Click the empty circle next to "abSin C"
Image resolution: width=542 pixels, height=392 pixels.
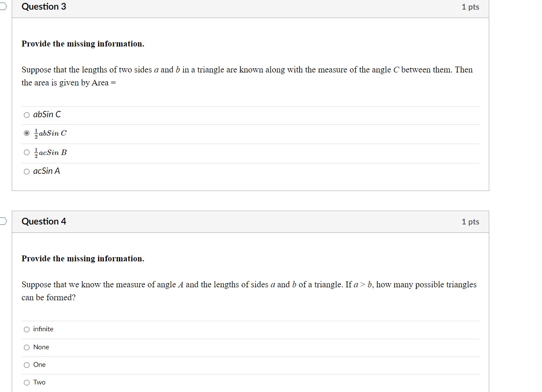(26, 114)
